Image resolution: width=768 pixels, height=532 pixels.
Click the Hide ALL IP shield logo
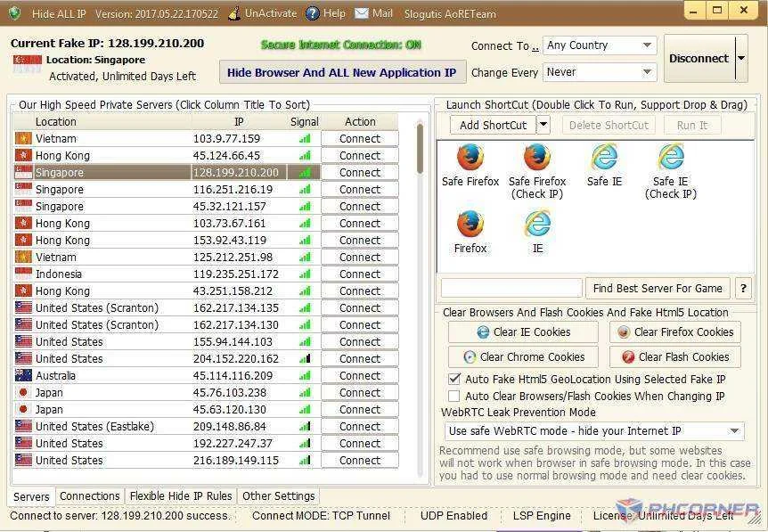[x=14, y=13]
